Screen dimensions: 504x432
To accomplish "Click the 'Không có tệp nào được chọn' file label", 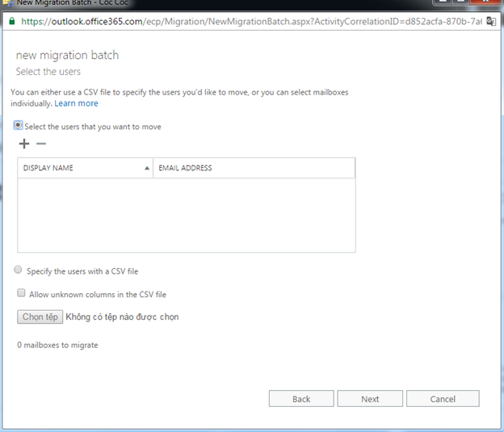I will pos(123,317).
